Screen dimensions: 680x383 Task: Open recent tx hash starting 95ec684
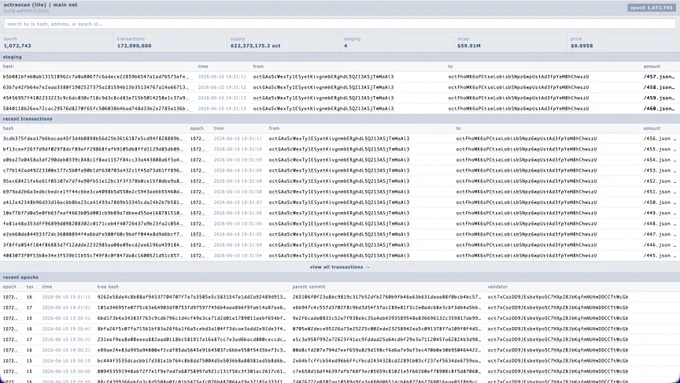click(93, 181)
